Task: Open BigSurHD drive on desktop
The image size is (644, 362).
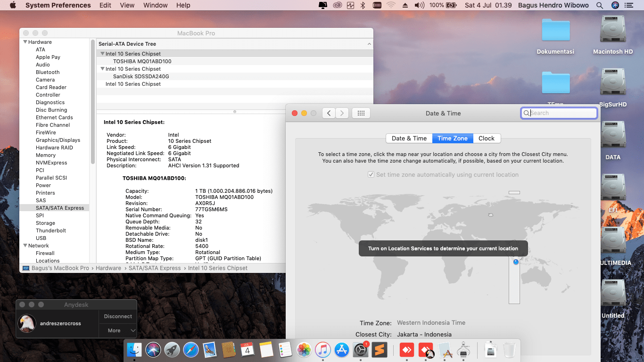Action: [613, 87]
